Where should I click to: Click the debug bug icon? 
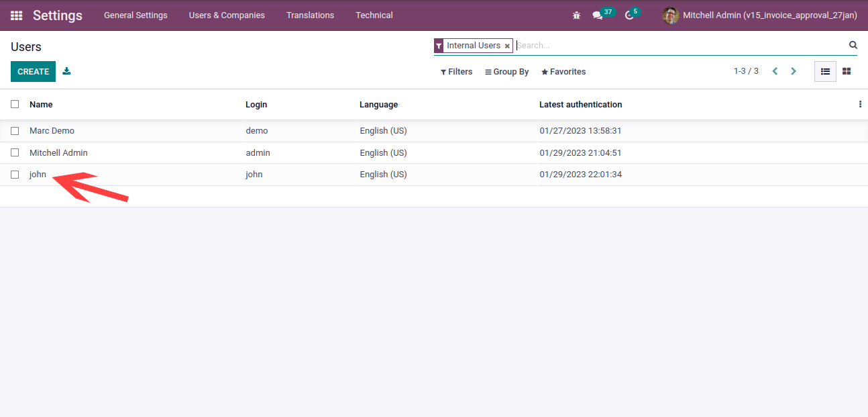(576, 15)
